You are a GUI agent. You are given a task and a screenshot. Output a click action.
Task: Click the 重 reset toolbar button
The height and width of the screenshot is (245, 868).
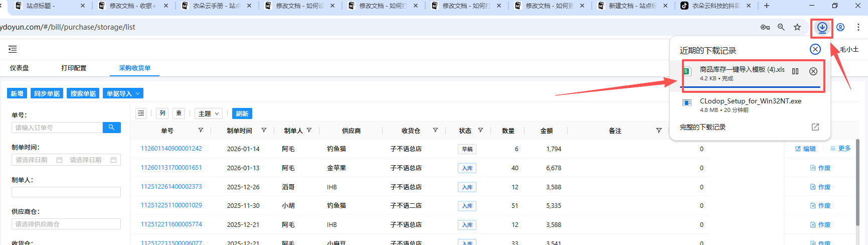179,113
